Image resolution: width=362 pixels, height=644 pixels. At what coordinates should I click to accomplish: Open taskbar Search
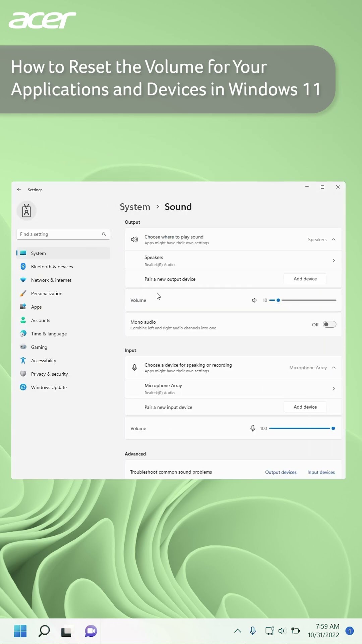tap(44, 631)
